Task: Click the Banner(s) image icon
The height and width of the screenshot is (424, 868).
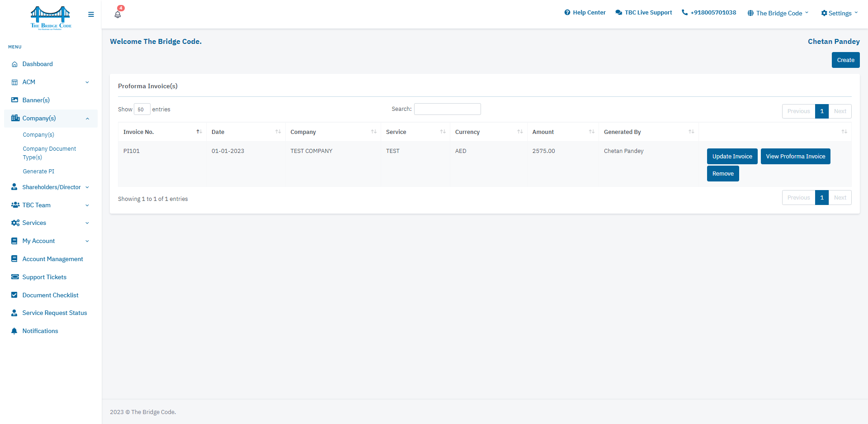Action: [x=14, y=100]
